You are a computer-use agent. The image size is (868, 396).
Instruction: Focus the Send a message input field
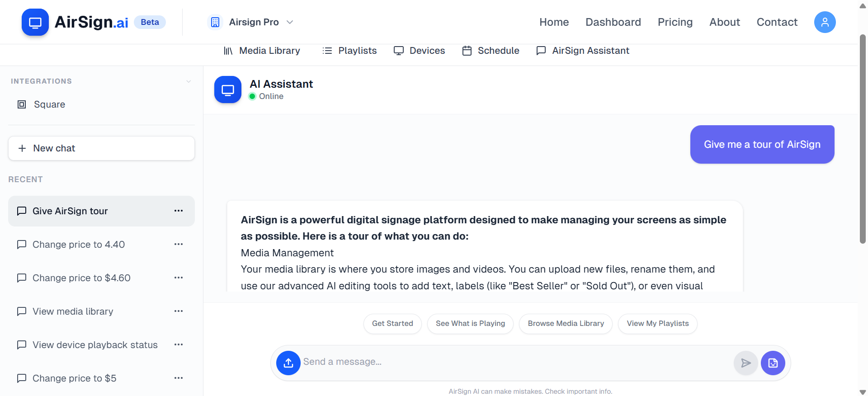(517, 362)
